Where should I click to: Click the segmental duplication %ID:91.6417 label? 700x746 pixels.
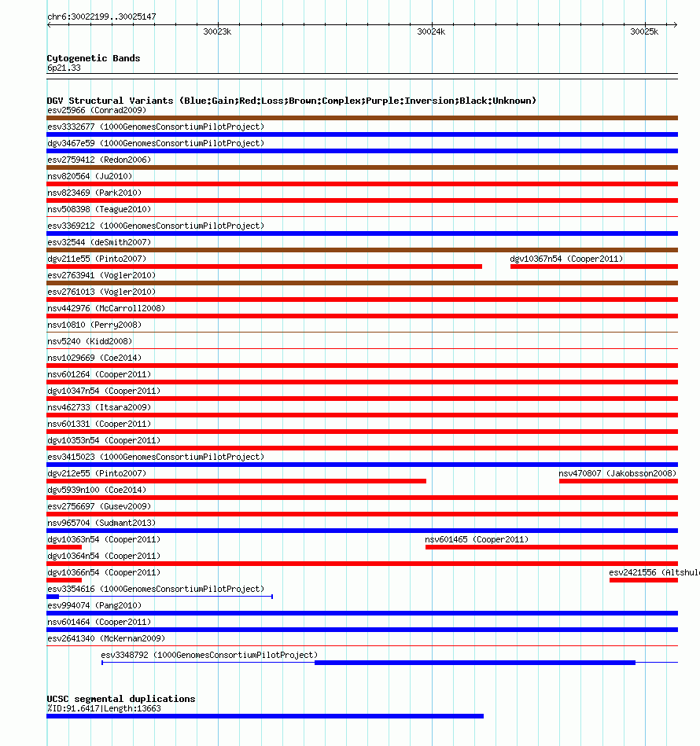pyautogui.click(x=104, y=708)
